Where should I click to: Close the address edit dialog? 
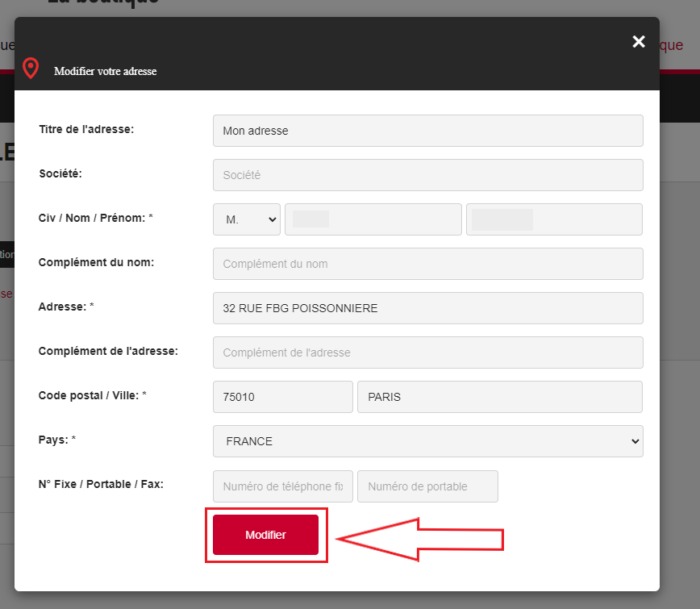639,42
